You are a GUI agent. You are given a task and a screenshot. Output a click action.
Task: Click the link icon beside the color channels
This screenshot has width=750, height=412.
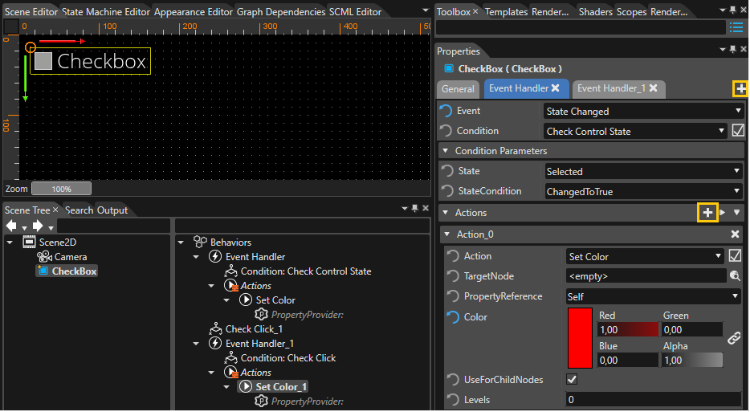pyautogui.click(x=734, y=338)
